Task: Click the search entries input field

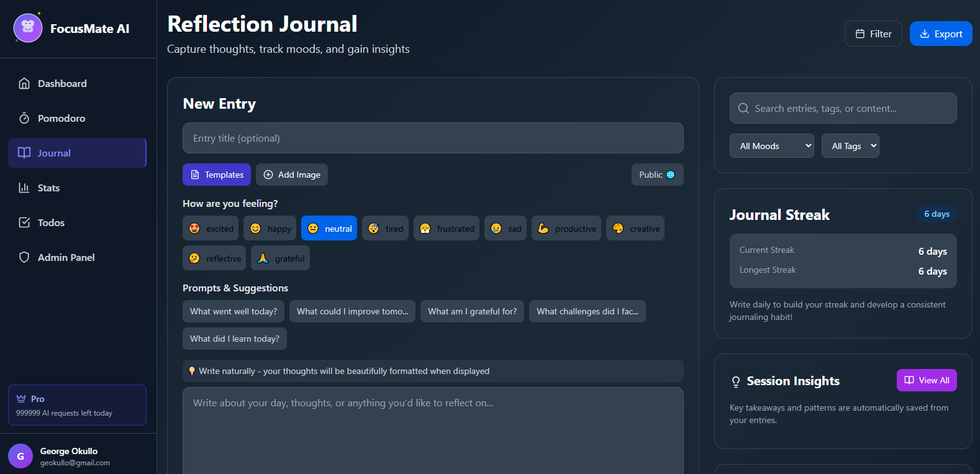Action: pyautogui.click(x=843, y=108)
